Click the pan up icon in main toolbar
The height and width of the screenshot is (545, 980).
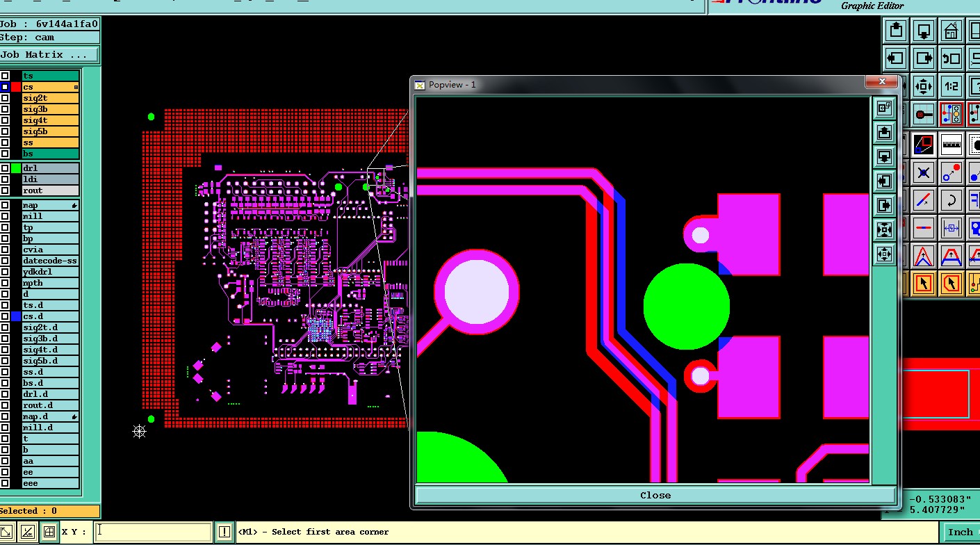[896, 31]
